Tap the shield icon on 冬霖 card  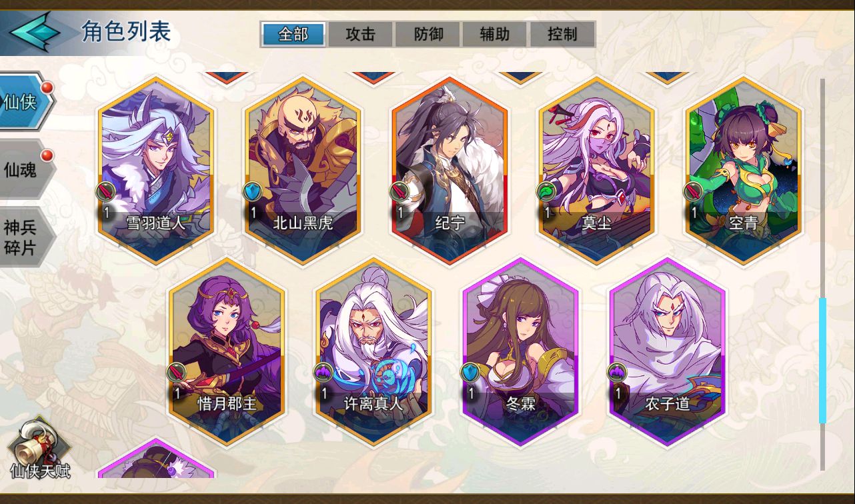coord(471,373)
